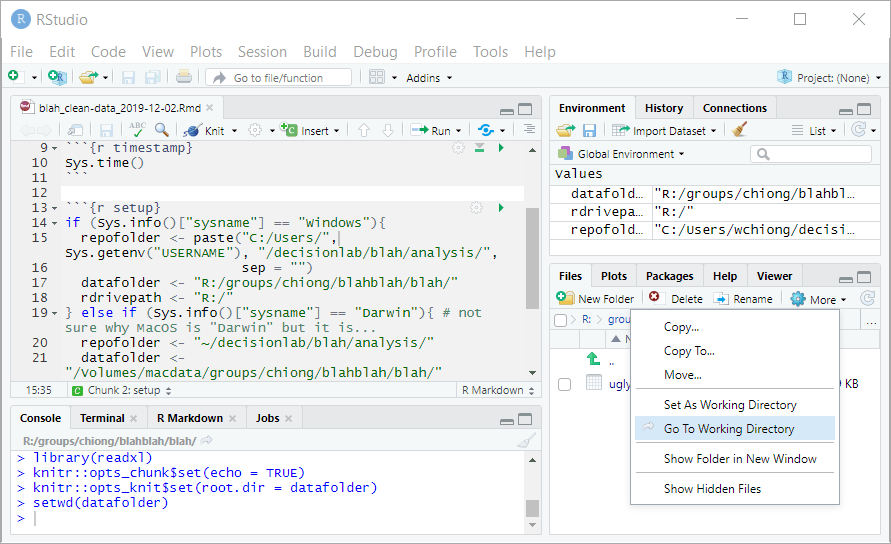Viewport: 891px width, 544px height.
Task: Switch to the Terminal tab
Action: (102, 418)
